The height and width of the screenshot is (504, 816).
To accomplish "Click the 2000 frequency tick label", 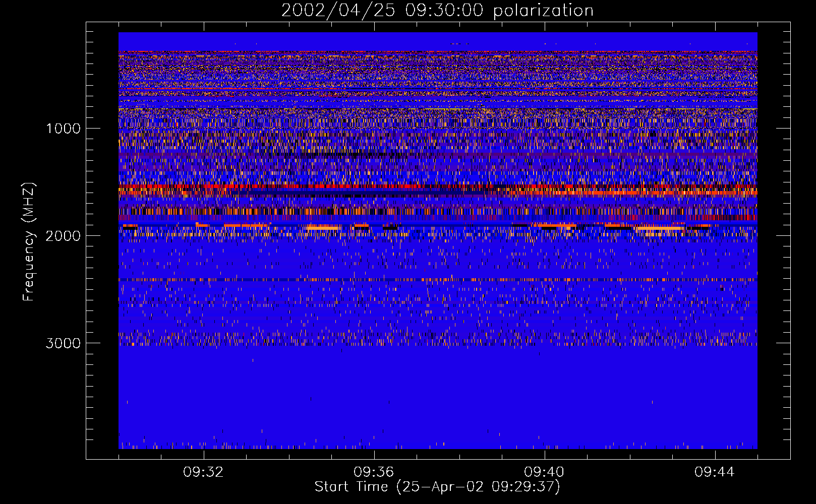I will click(x=63, y=236).
